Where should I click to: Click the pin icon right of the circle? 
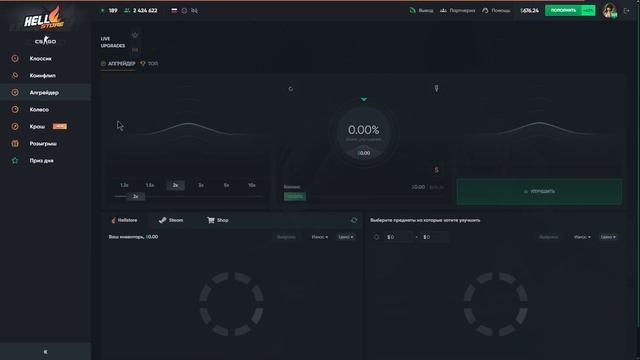pyautogui.click(x=436, y=88)
